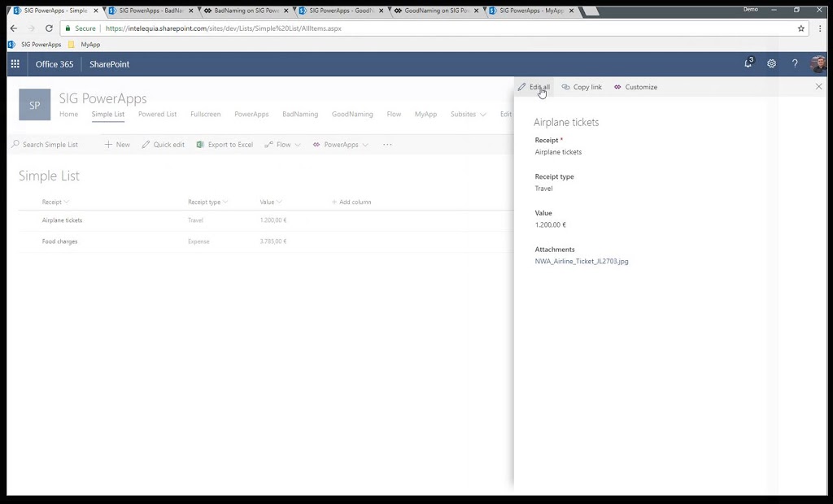This screenshot has width=833, height=504.
Task: Open the Chrome three-dot menu
Action: (x=820, y=28)
